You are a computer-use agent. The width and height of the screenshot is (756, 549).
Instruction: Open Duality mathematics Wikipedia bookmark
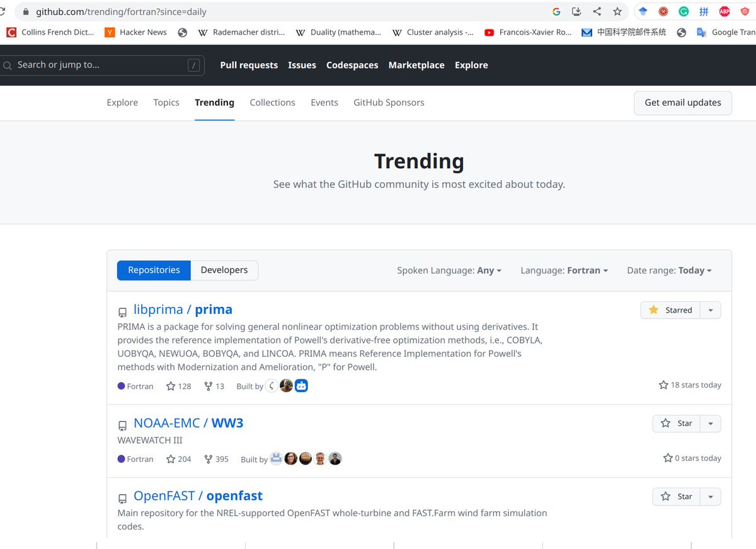coord(339,32)
